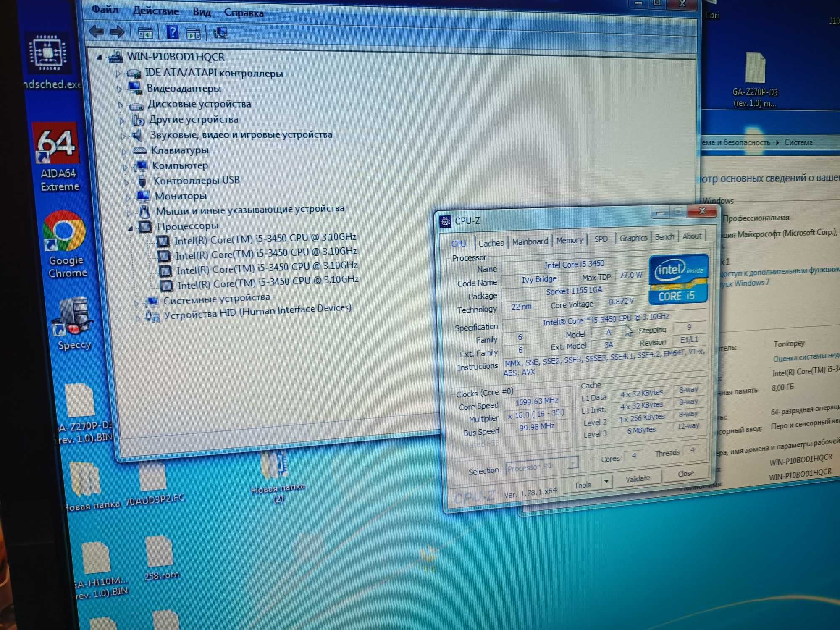Expand the Другие устройства node
Viewport: 840px width, 630px height.
[122, 121]
